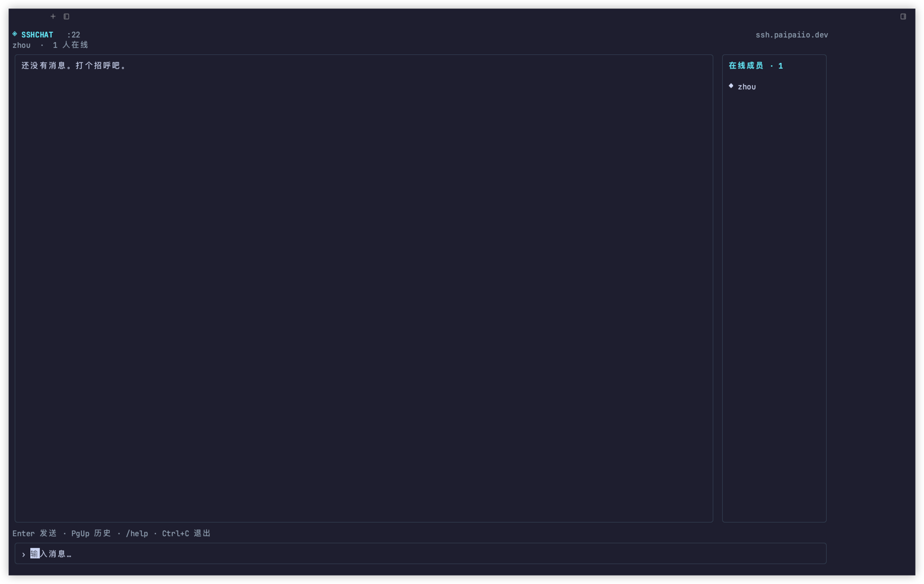Click the 'Ctrl+C 退出' hint
Viewport: 924px width, 584px height.
coord(186,533)
